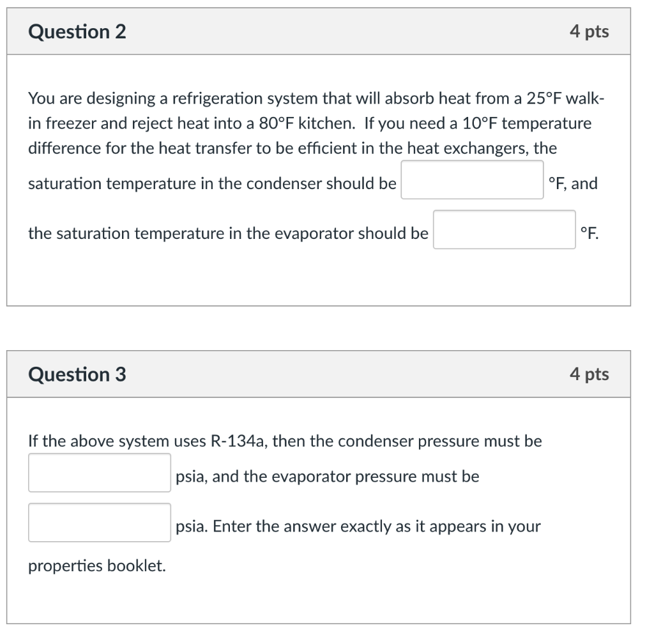Click the Question 2 heading
654x644 pixels.
pyautogui.click(x=77, y=31)
